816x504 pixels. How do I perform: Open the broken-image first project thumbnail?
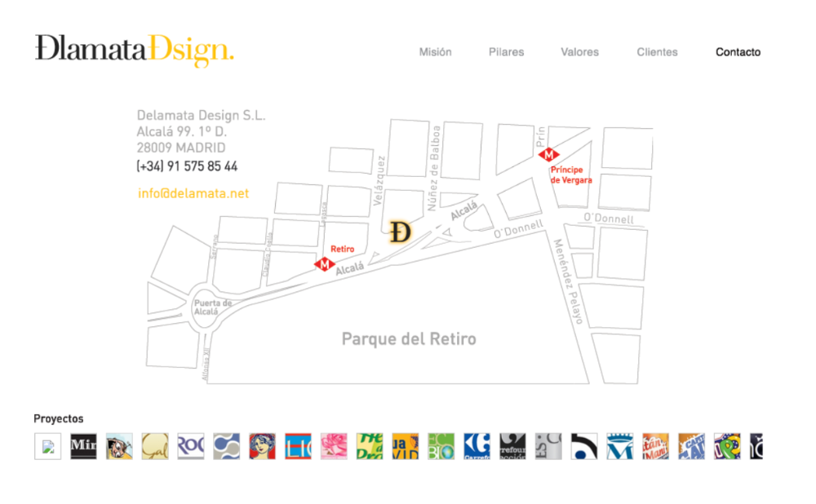47,446
